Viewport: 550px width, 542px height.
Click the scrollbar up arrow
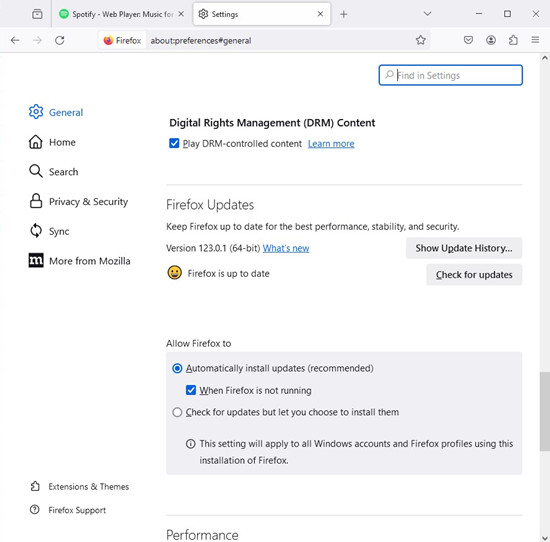click(x=544, y=58)
